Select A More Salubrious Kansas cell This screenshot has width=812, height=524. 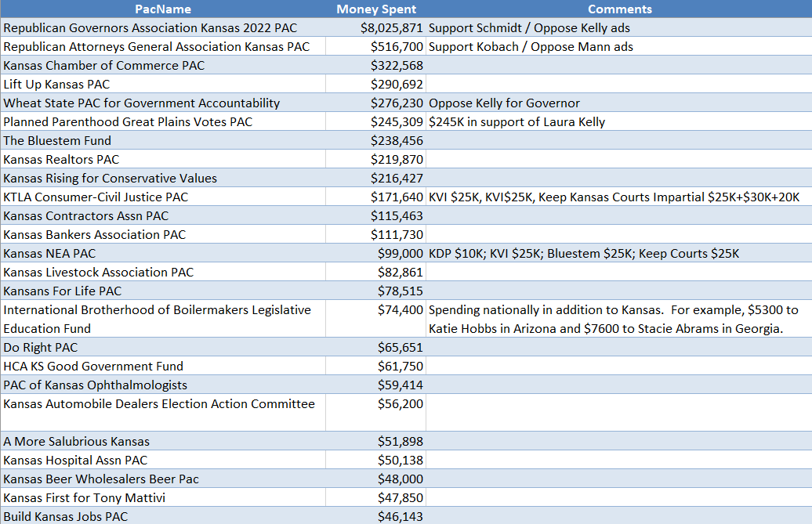[162, 441]
